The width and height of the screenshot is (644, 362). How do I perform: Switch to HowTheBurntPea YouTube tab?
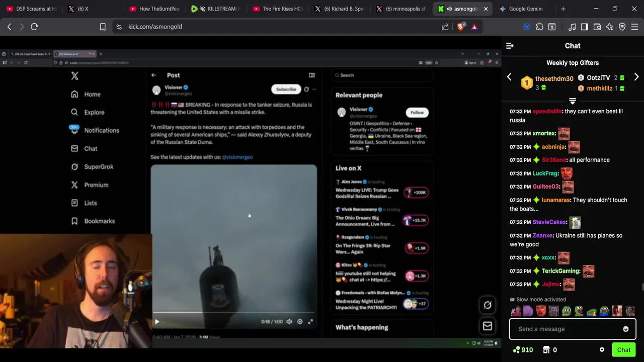[154, 9]
